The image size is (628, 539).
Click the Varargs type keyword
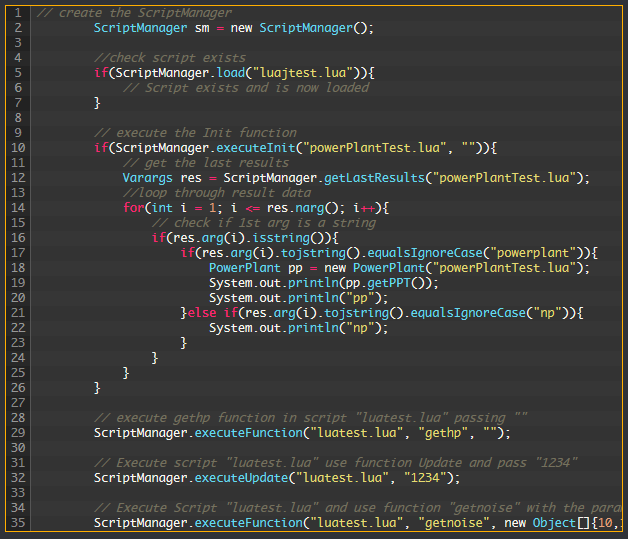148,178
